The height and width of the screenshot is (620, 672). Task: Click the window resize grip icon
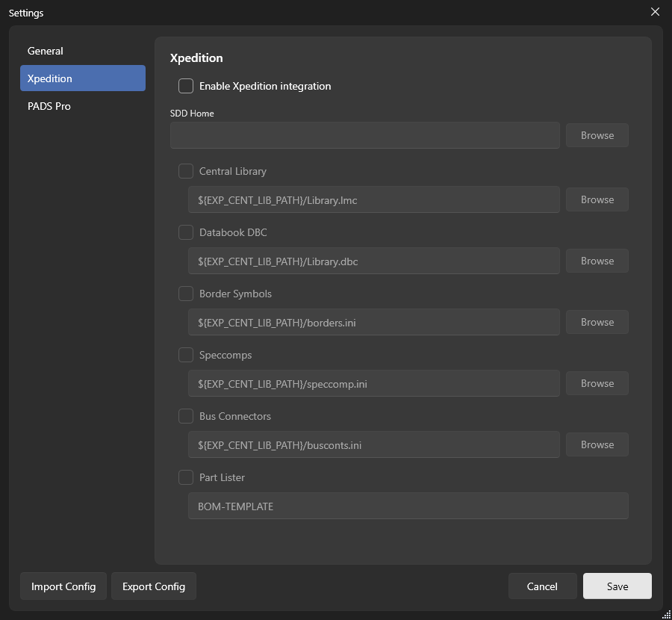667,615
